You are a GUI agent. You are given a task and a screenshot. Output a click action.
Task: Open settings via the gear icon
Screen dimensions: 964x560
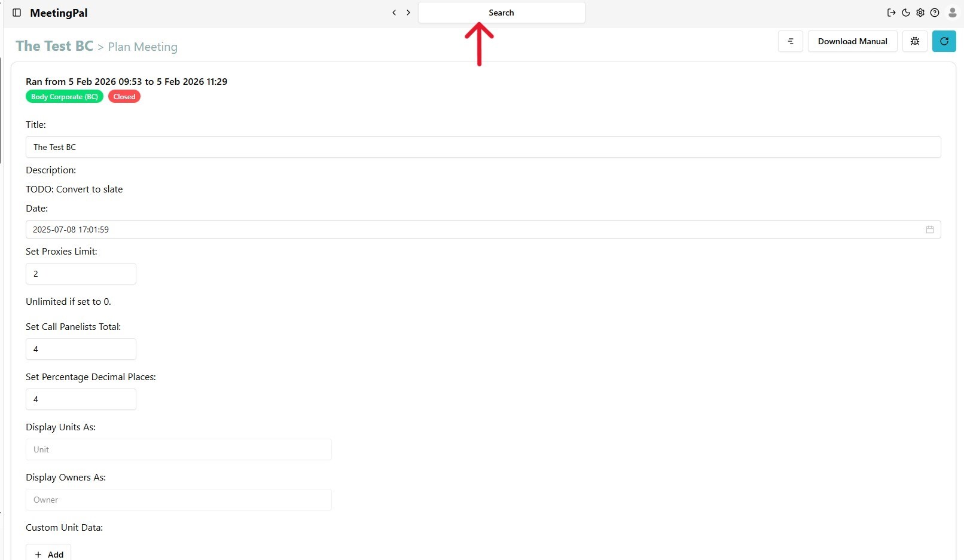(920, 13)
